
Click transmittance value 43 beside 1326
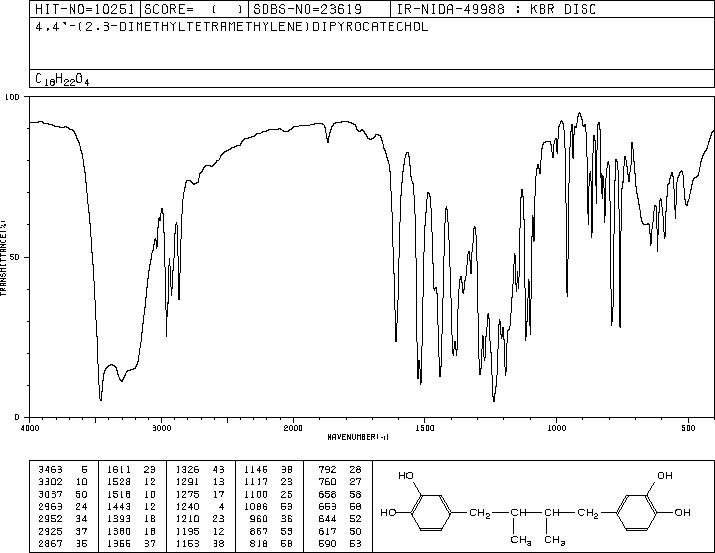219,470
